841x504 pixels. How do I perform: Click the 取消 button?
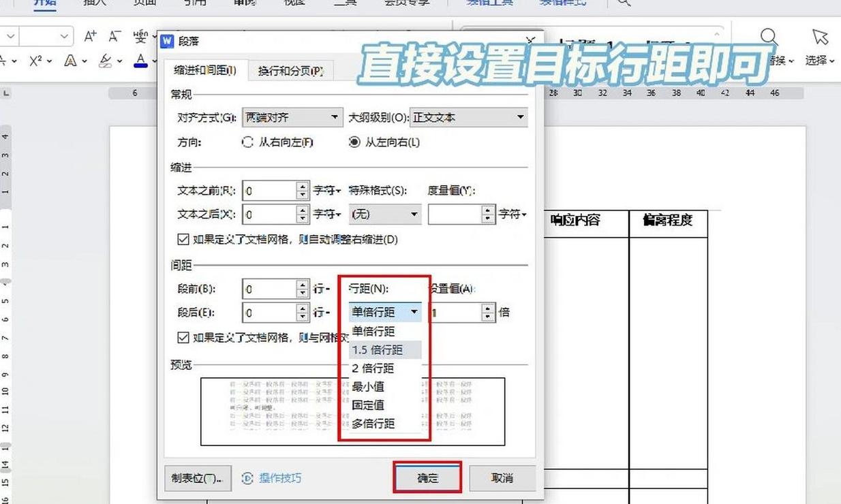click(502, 478)
